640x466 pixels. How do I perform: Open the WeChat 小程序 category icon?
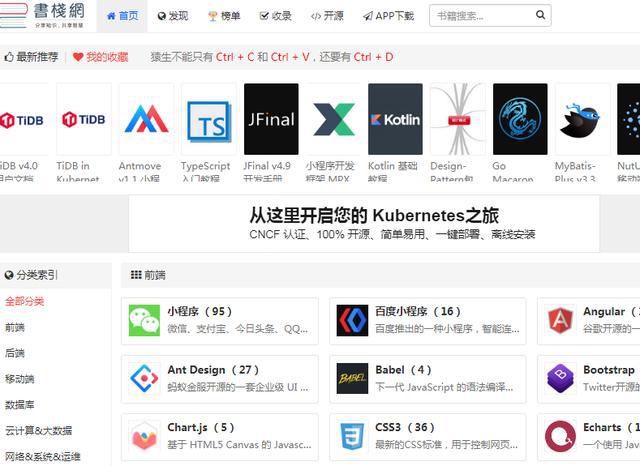pyautogui.click(x=144, y=320)
